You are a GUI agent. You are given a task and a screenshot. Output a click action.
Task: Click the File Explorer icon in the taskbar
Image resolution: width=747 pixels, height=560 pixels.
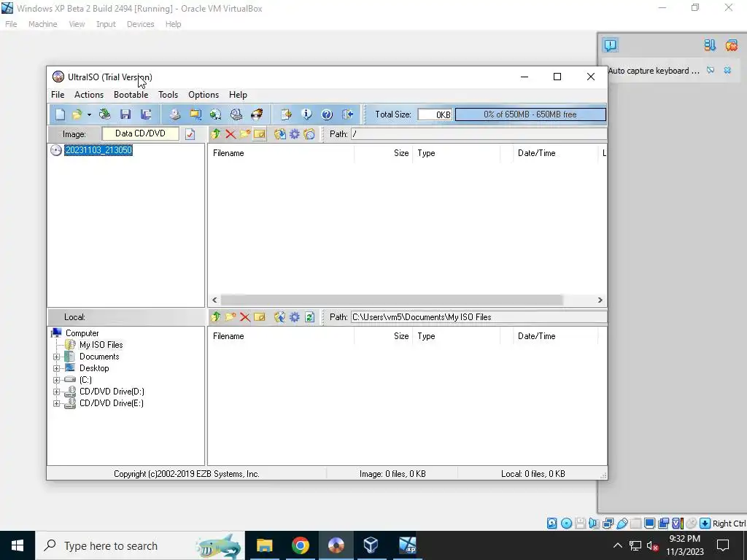(264, 545)
